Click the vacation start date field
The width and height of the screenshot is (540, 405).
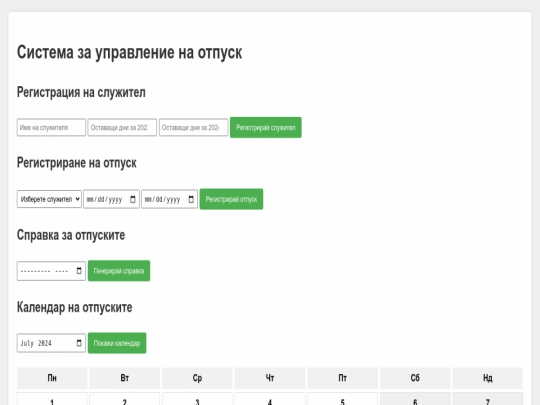click(x=111, y=199)
